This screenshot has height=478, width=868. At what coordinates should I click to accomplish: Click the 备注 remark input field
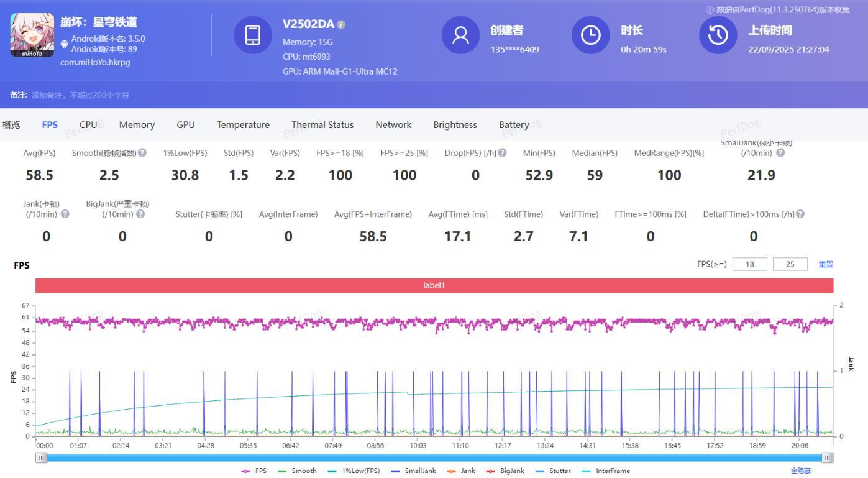pyautogui.click(x=81, y=95)
